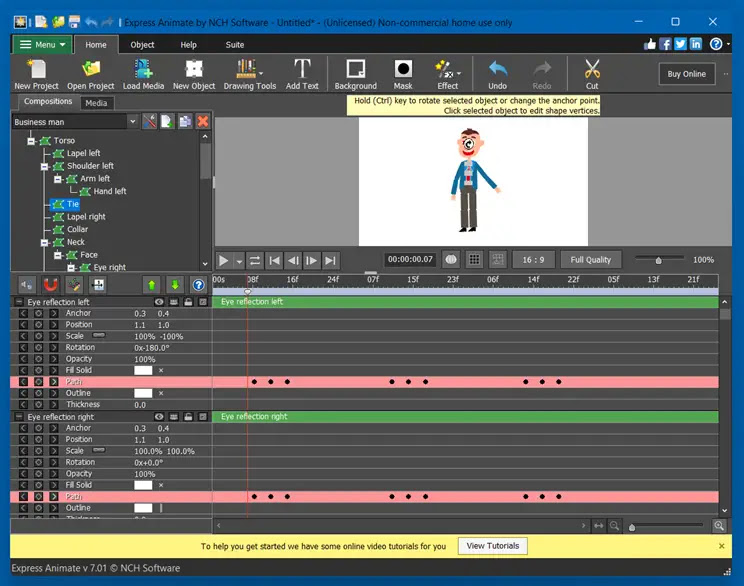The image size is (744, 586).
Task: Play the animation preview
Action: (223, 260)
